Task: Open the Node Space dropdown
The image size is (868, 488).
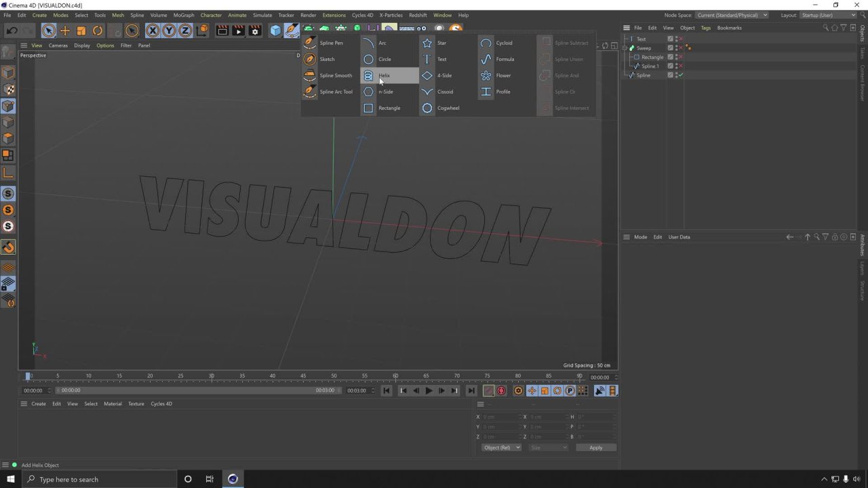Action: [732, 15]
